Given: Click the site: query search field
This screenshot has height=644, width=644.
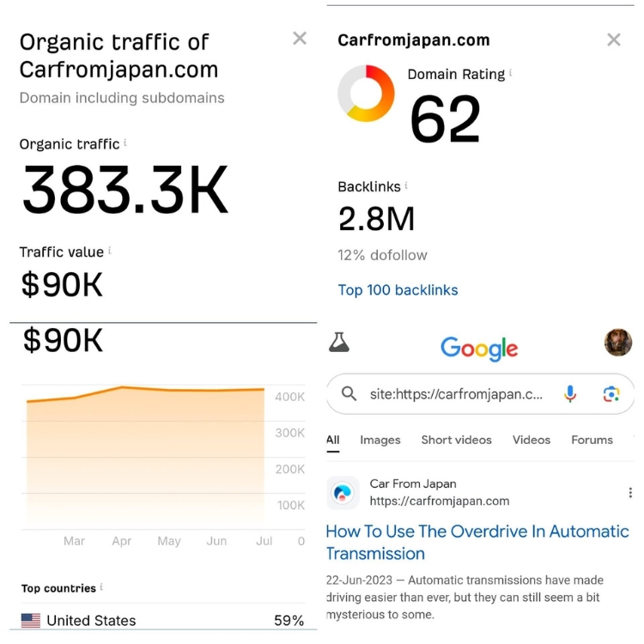Looking at the screenshot, I should pos(456,394).
